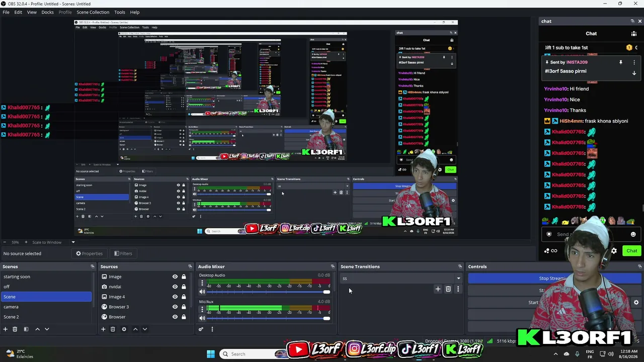Unlock the Image 4 source
This screenshot has height=362, width=644.
[184, 297]
